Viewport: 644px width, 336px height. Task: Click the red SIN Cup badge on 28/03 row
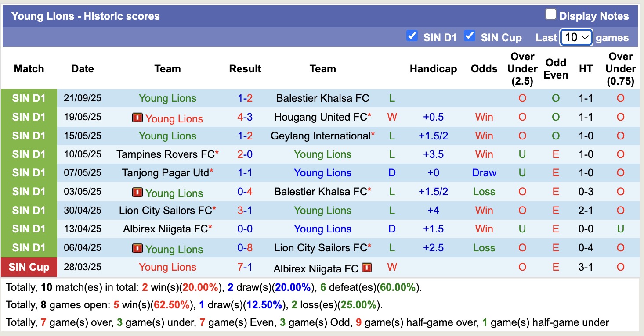pyautogui.click(x=29, y=268)
